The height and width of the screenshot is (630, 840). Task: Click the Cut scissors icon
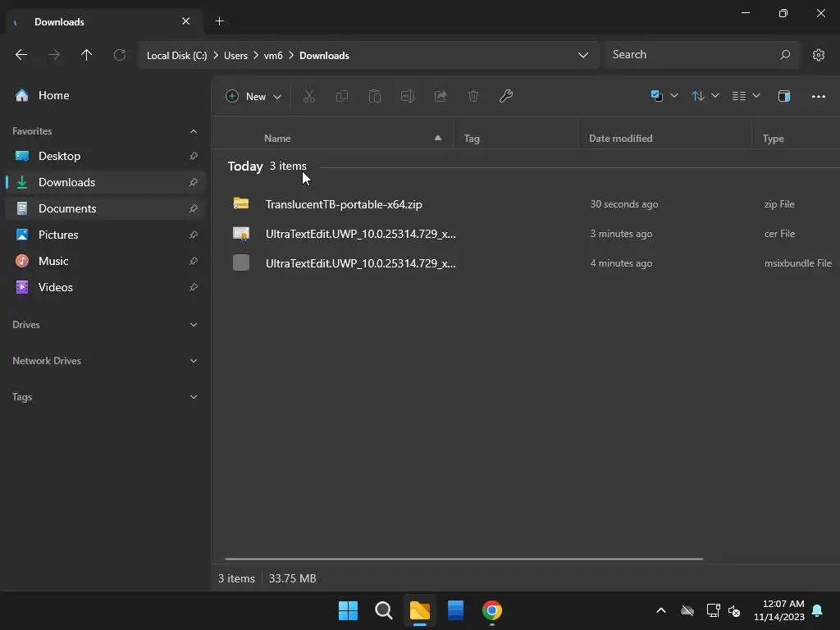[309, 96]
